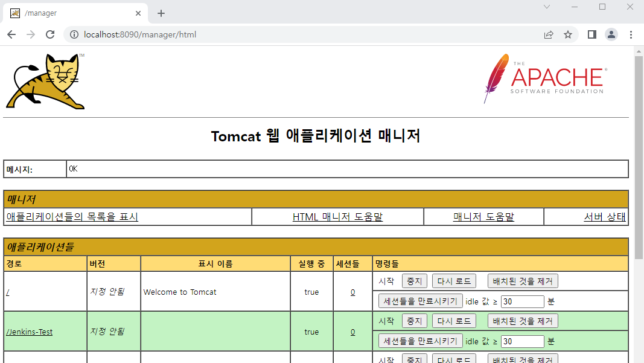Focus the address bar URL
The image size is (644, 363).
(x=140, y=34)
